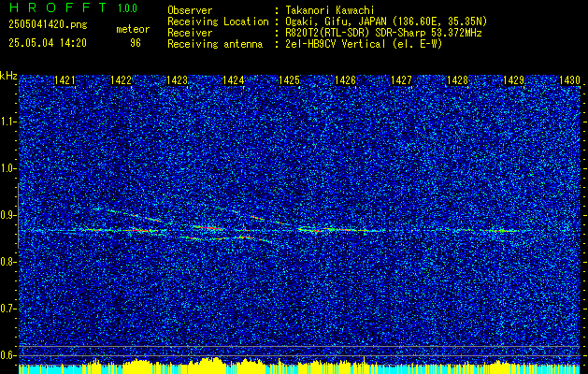Click the date stamp 25.05.04 14:20

click(48, 43)
